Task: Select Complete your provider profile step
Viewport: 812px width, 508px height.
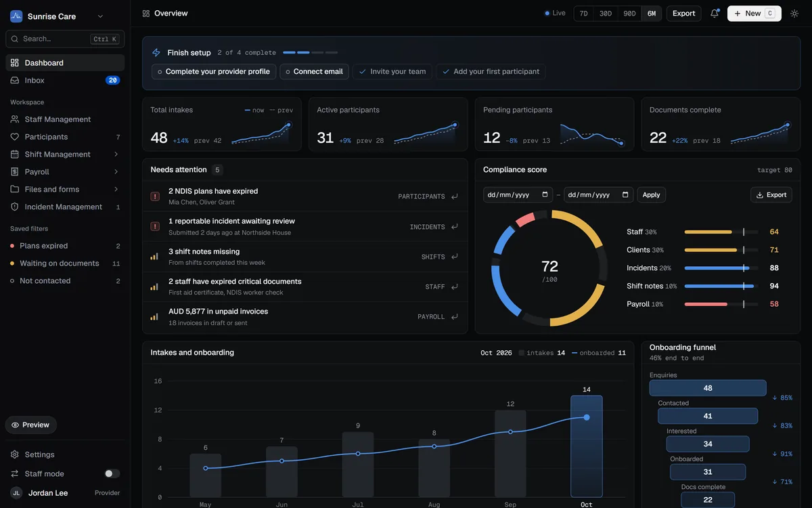Action: click(214, 72)
